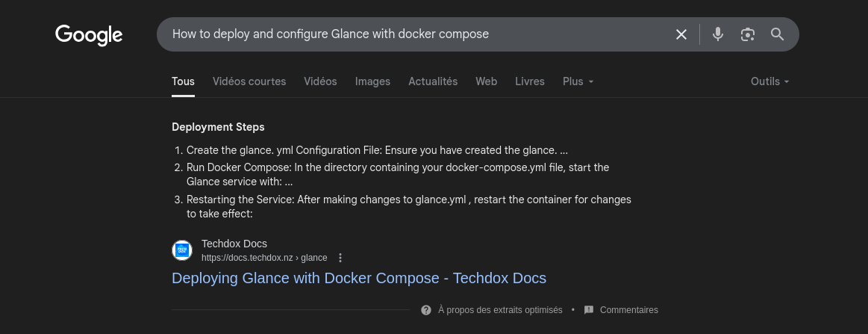Expand the Plus dropdown menu
The height and width of the screenshot is (334, 868).
pyautogui.click(x=578, y=81)
